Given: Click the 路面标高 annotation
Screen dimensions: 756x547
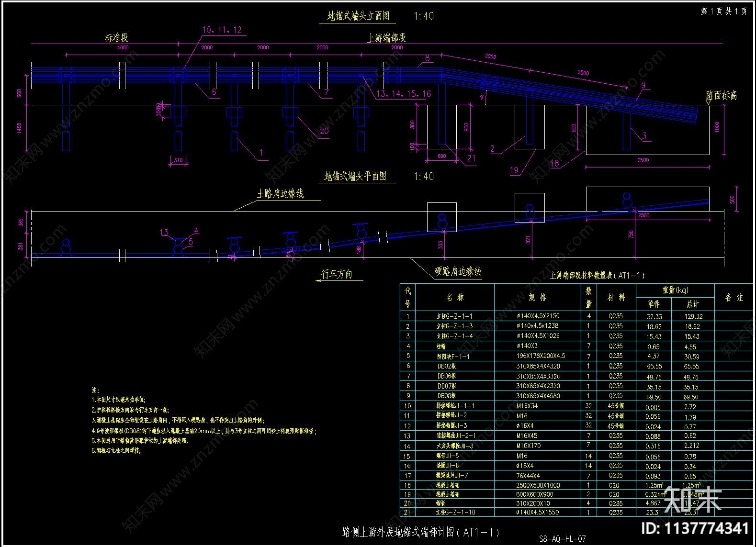Looking at the screenshot, I should (722, 95).
